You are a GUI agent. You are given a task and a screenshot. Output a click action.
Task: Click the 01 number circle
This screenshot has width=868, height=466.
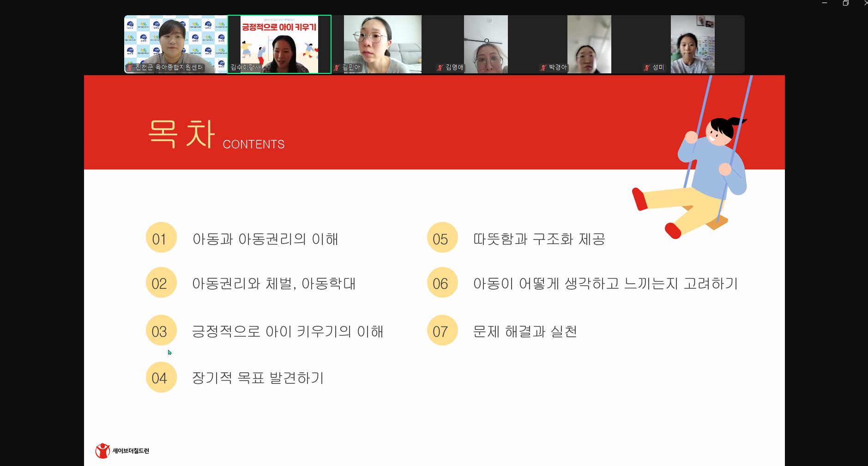(162, 238)
